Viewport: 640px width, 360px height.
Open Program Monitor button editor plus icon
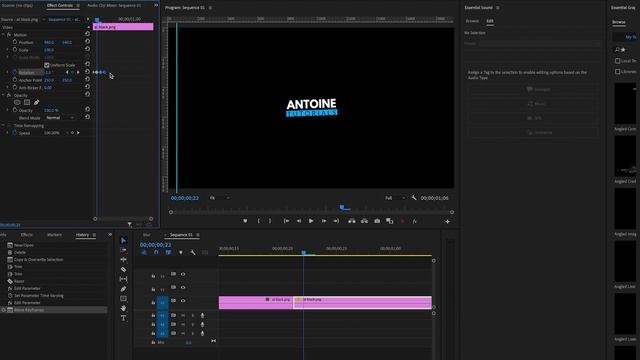click(x=447, y=221)
